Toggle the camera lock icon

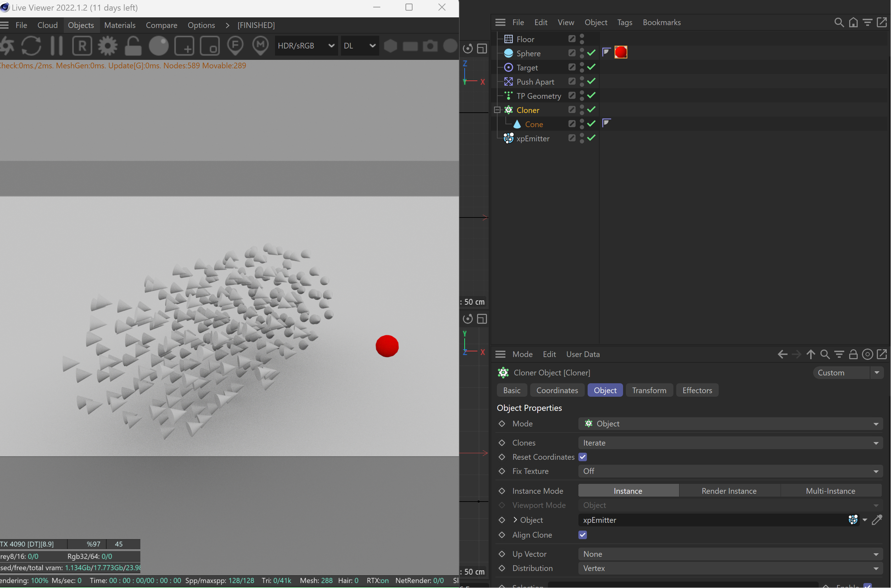coord(133,46)
